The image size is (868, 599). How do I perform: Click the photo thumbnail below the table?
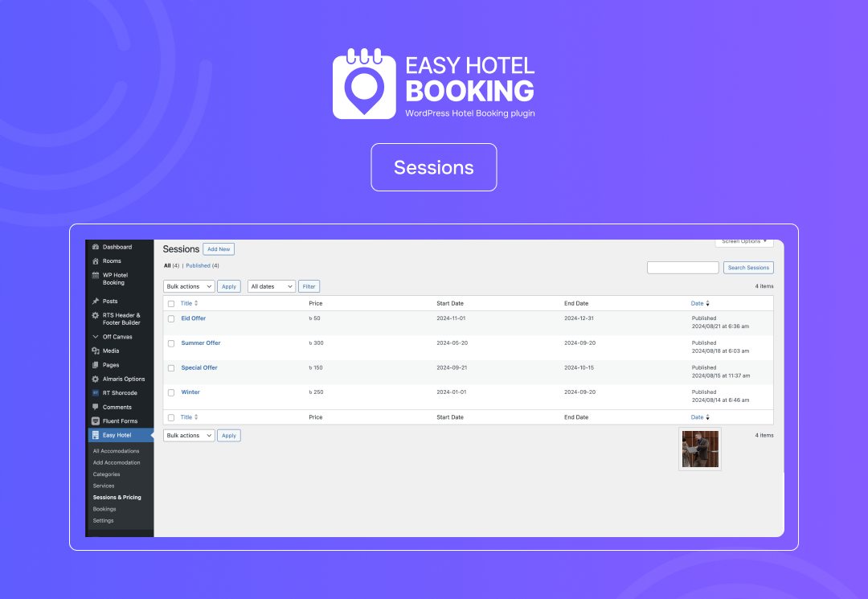(700, 449)
